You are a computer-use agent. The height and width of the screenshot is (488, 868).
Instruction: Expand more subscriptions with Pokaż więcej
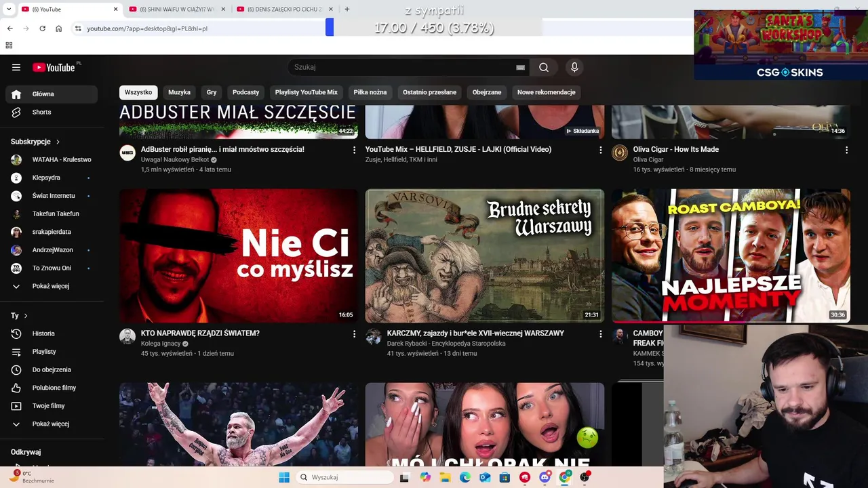pyautogui.click(x=52, y=286)
